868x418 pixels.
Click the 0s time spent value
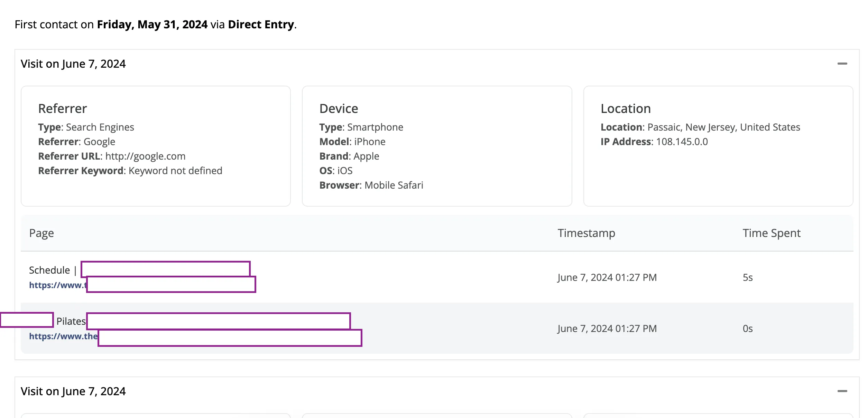748,329
